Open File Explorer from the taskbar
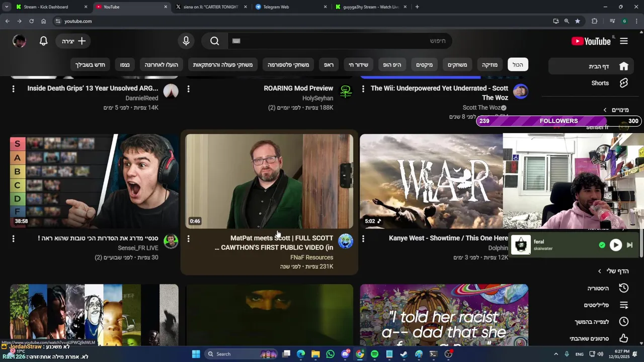This screenshot has width=644, height=362. click(x=315, y=354)
